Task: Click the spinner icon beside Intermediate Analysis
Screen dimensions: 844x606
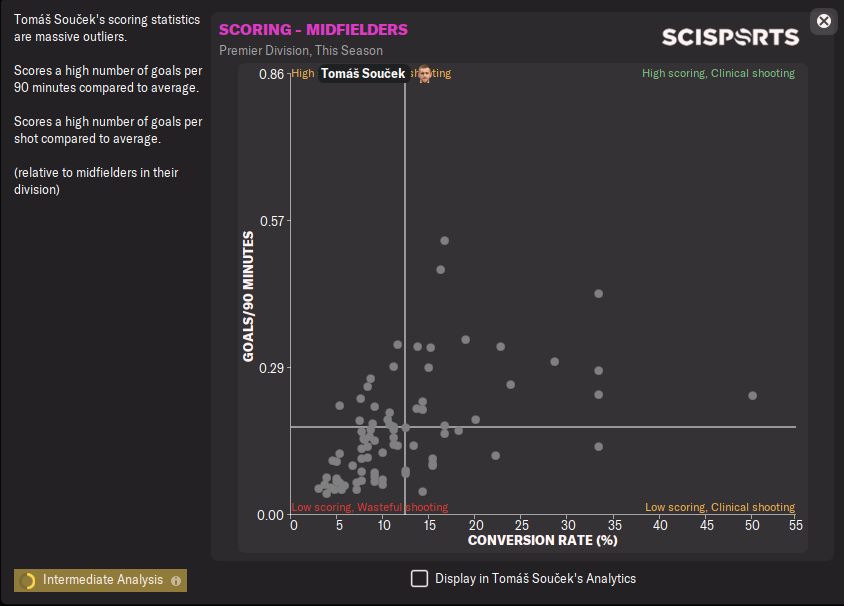Action: (x=27, y=581)
